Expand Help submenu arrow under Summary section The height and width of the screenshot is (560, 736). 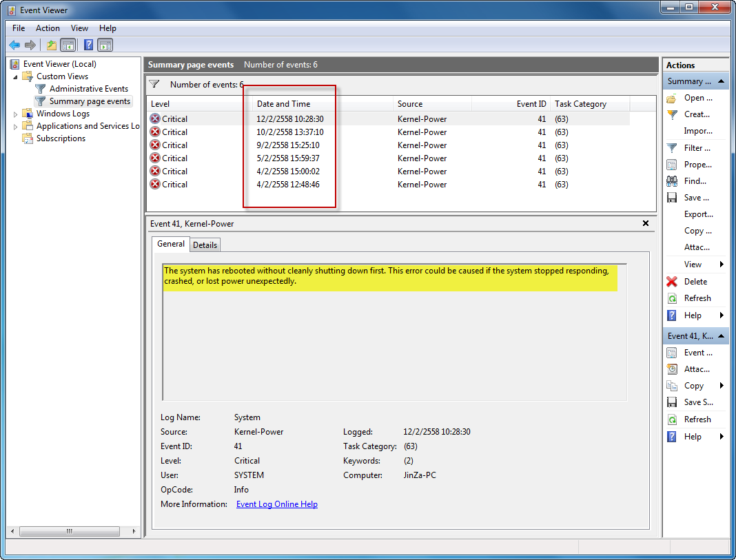click(x=722, y=315)
